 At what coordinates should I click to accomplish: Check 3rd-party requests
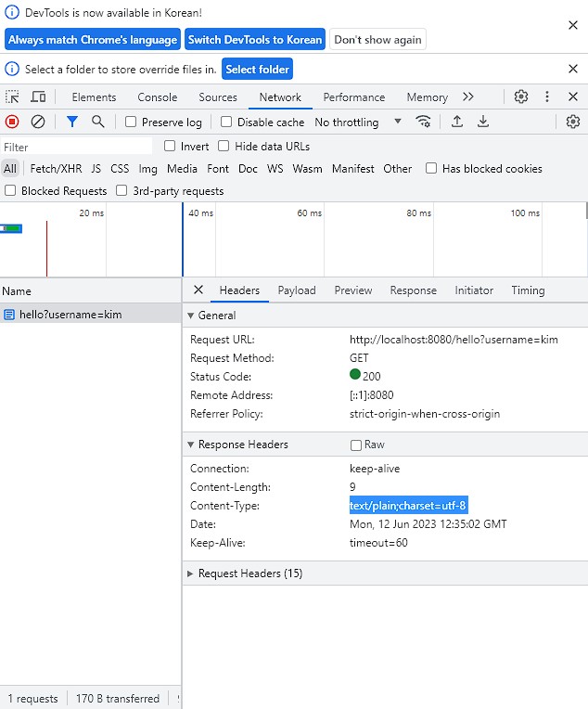point(121,190)
